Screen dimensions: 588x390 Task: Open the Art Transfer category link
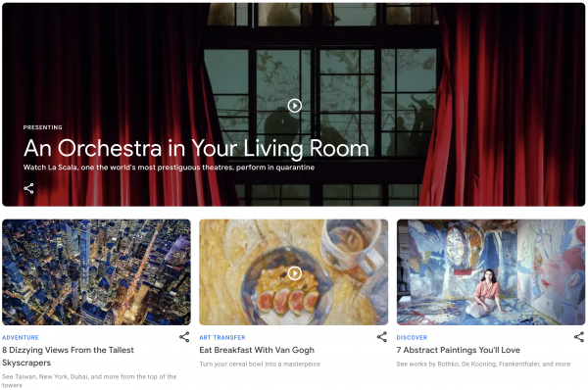(x=222, y=337)
